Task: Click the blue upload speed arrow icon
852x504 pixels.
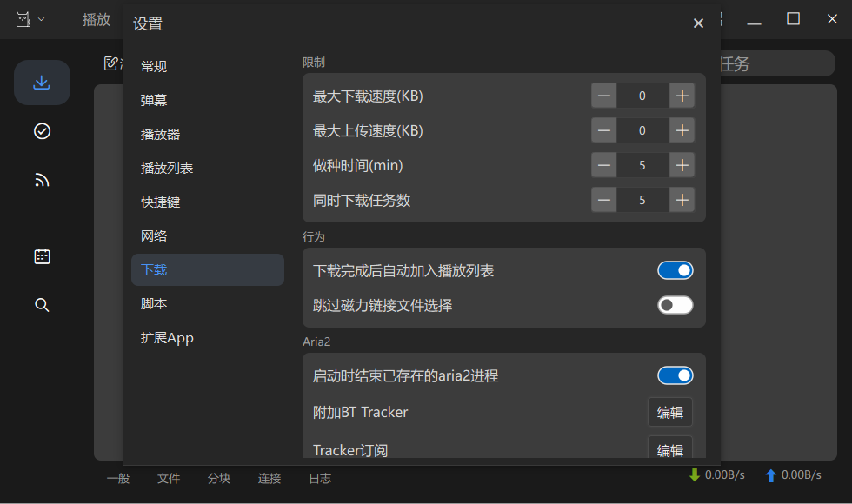Action: [x=770, y=476]
